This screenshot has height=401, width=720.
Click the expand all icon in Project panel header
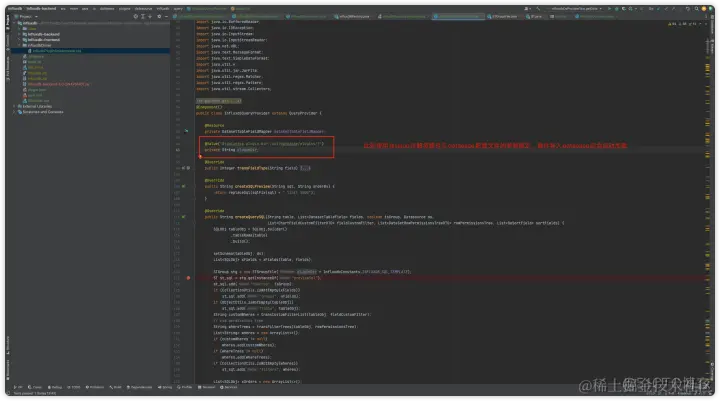[143, 17]
